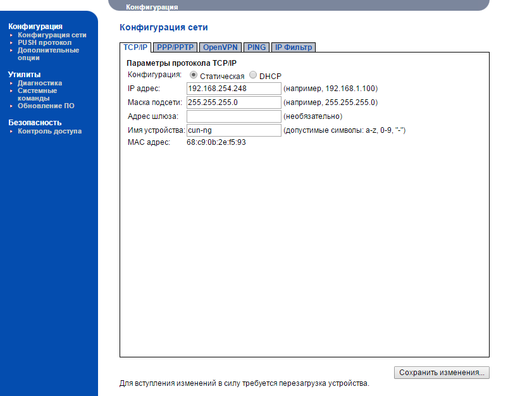Enable the DHCP radio button
Viewport: 532px width, 396px height.
click(x=253, y=75)
